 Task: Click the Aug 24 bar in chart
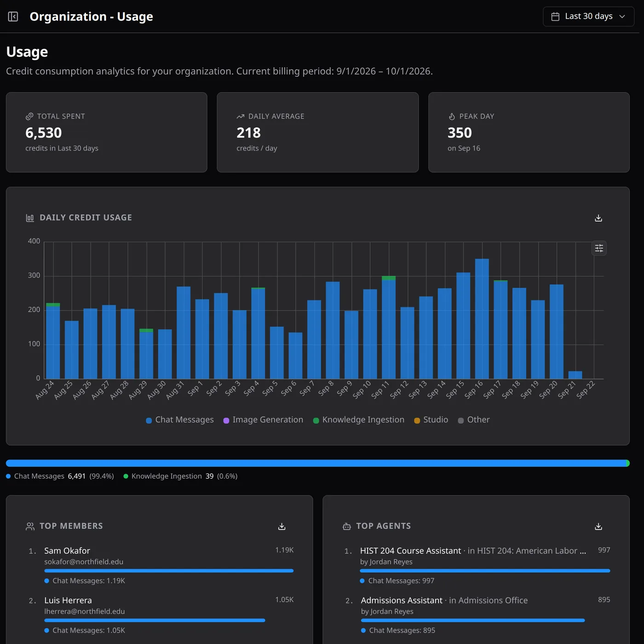53,341
